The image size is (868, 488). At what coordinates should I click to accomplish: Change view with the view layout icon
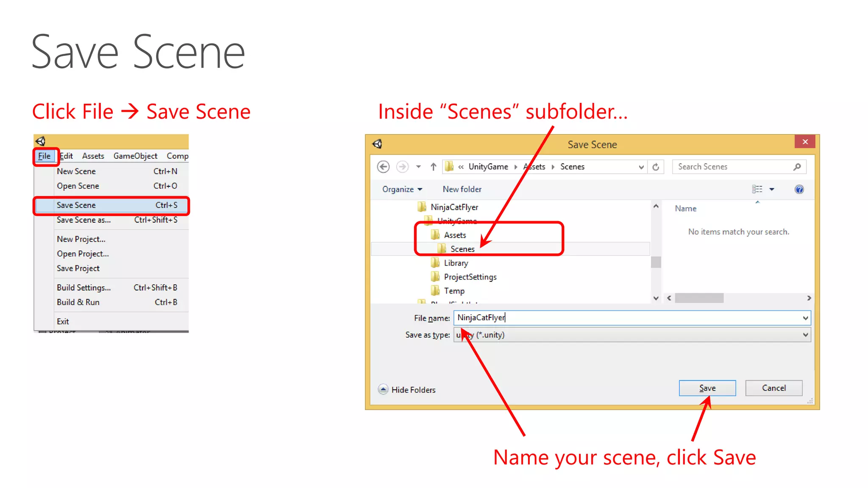click(x=757, y=189)
